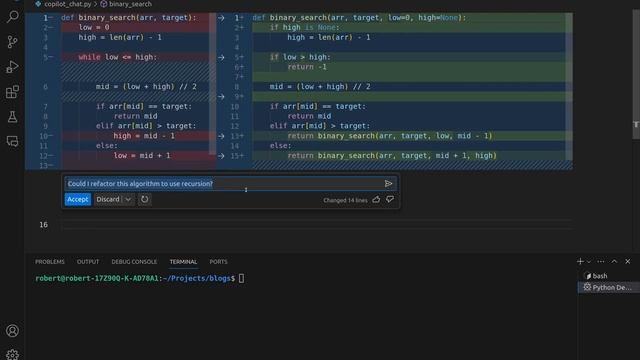Open the Discard options dropdown arrow
Screen dimensions: 640x360
128,199
